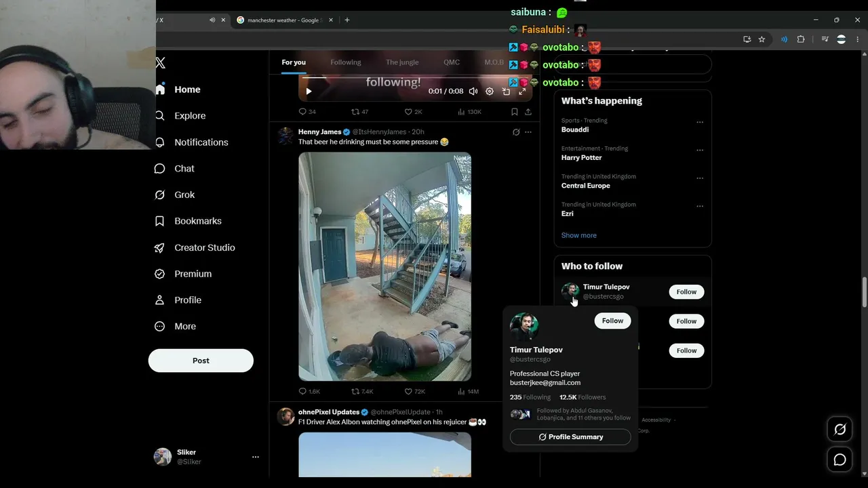Switch to The jungle tab

(402, 62)
